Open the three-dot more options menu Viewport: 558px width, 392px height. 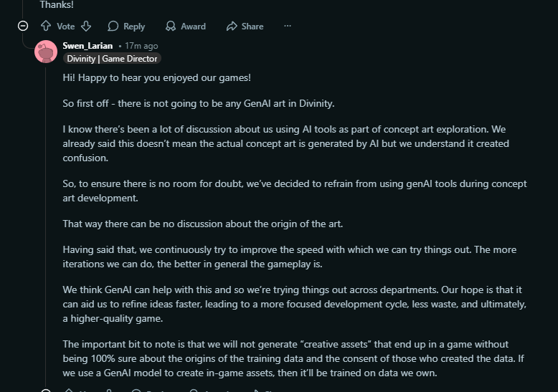[288, 27]
